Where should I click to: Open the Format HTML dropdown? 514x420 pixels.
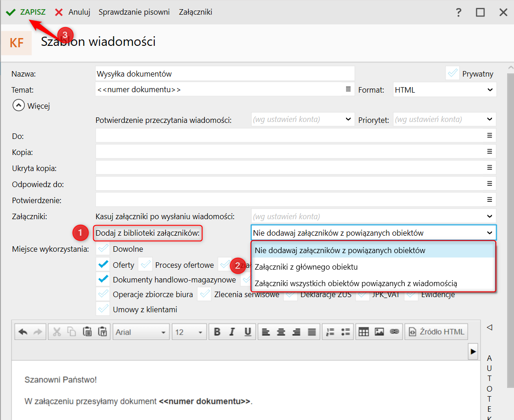[x=444, y=90]
